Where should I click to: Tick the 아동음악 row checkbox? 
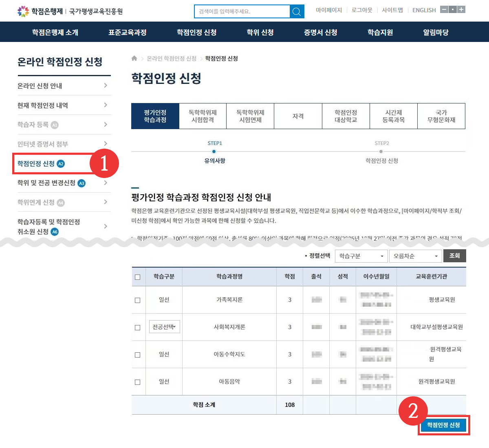[137, 382]
